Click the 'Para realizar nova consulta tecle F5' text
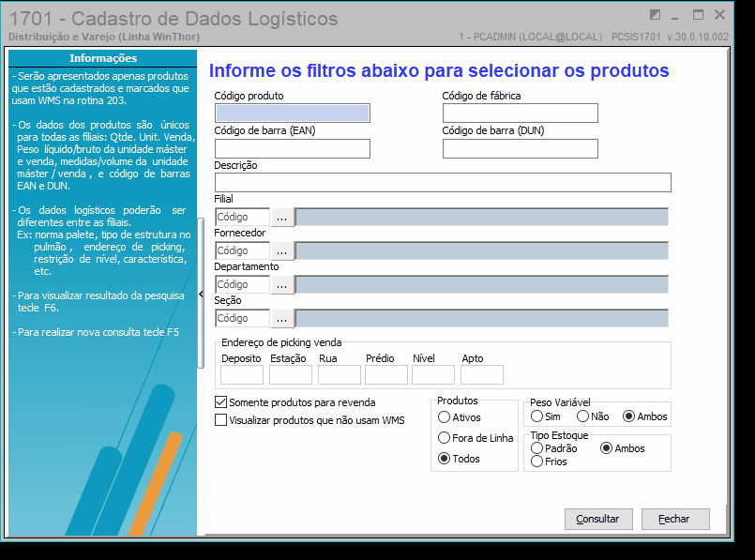755x560 pixels. (x=98, y=332)
